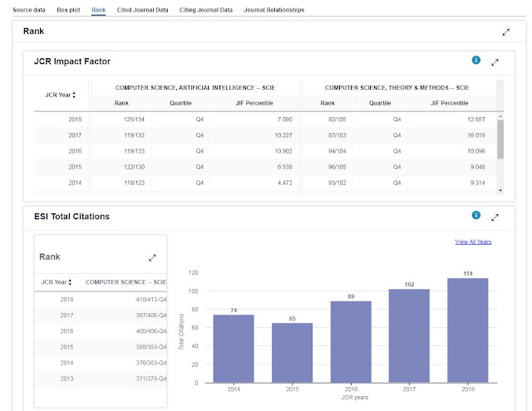Select JIF percentile value 12.857
Image resolution: width=532 pixels, height=411 pixels.
point(476,120)
